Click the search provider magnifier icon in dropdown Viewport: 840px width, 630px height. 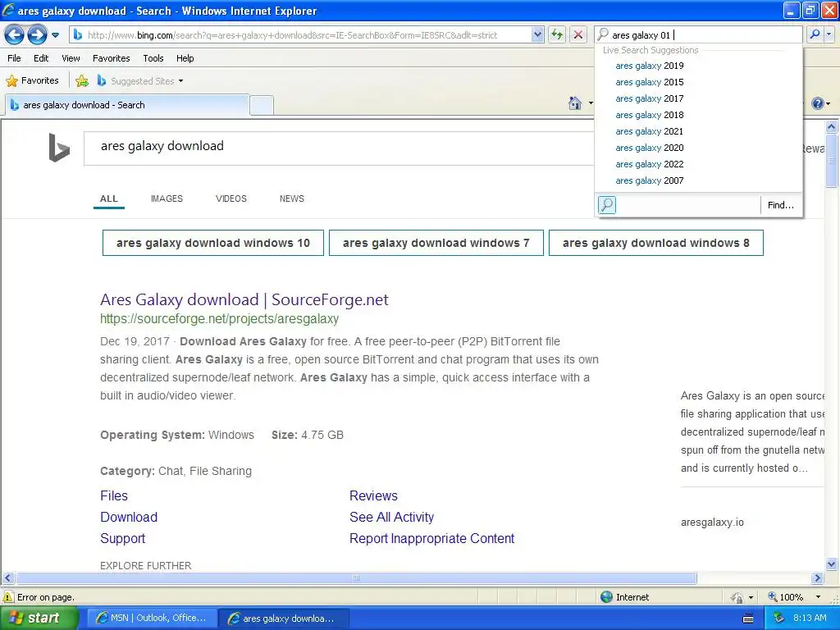click(x=606, y=204)
